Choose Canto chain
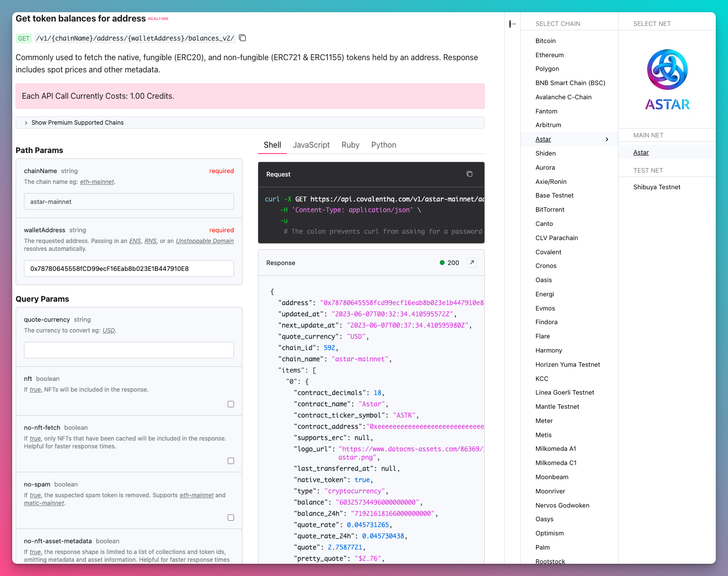Screen dimensions: 728x576 click(544, 224)
